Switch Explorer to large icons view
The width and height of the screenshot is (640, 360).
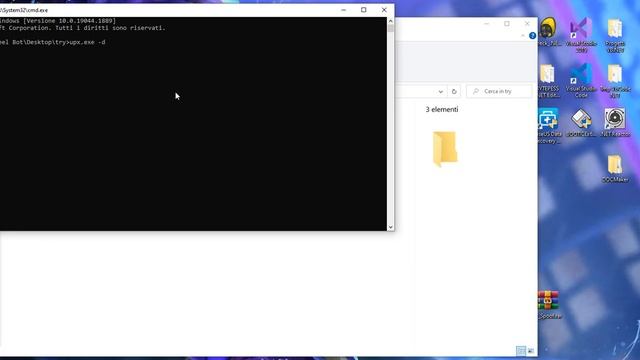(x=531, y=351)
